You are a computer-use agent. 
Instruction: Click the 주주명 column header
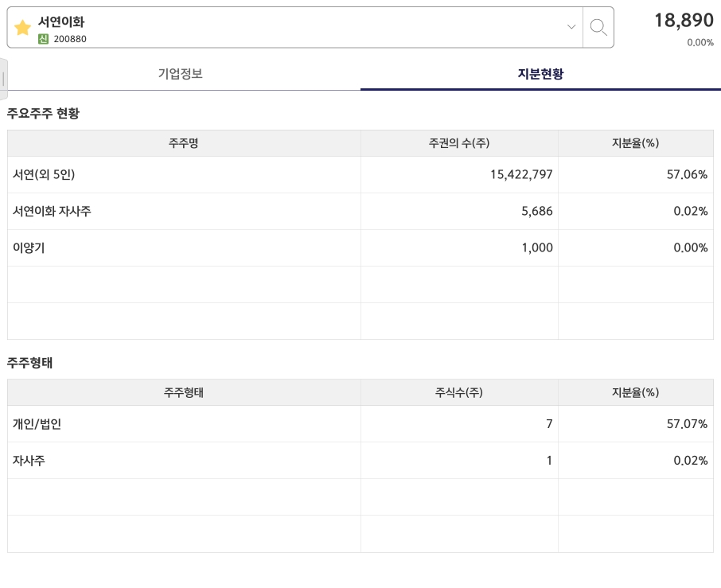click(184, 143)
